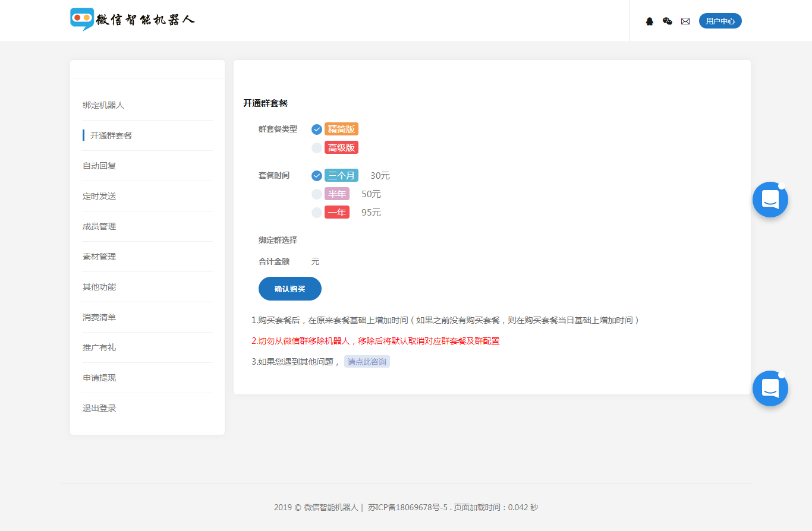Open 消费清单 in sidebar
The image size is (812, 531).
(99, 317)
